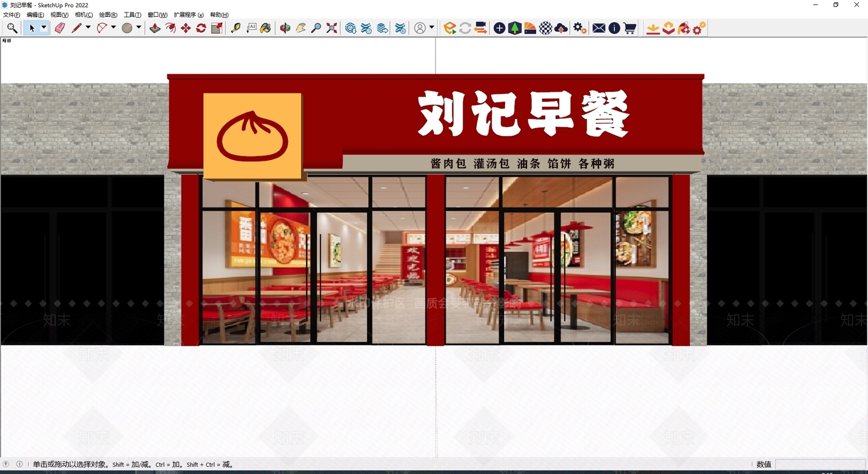Click the checkered sphere icon
Image resolution: width=868 pixels, height=474 pixels.
click(x=546, y=28)
